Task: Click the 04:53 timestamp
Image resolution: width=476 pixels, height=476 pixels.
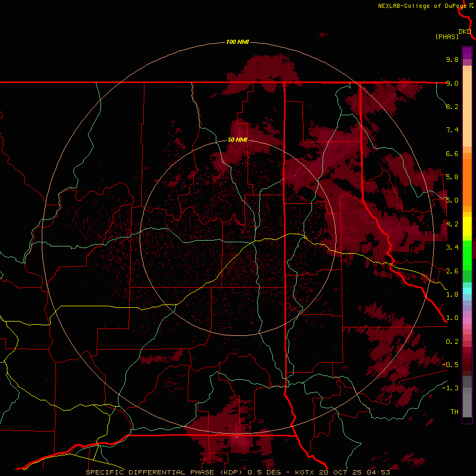Action: 378,472
